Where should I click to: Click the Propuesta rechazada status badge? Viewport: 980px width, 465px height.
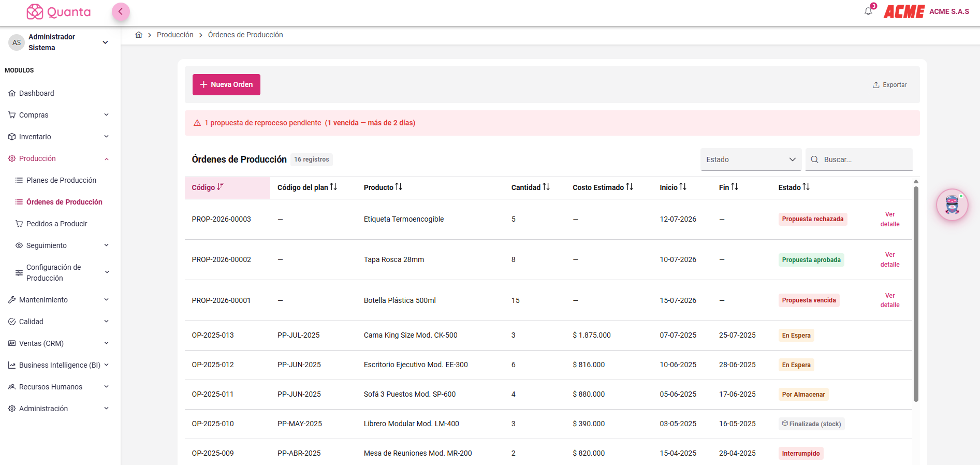coord(813,219)
